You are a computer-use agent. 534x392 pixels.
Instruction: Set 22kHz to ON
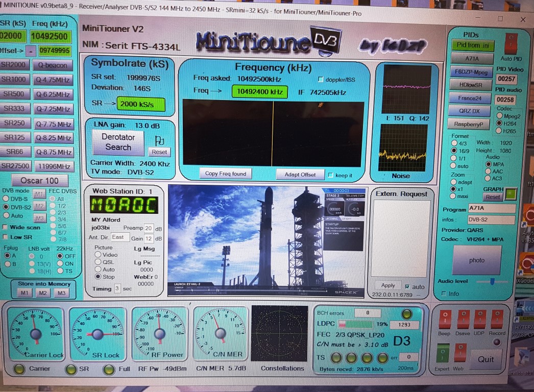coord(60,263)
